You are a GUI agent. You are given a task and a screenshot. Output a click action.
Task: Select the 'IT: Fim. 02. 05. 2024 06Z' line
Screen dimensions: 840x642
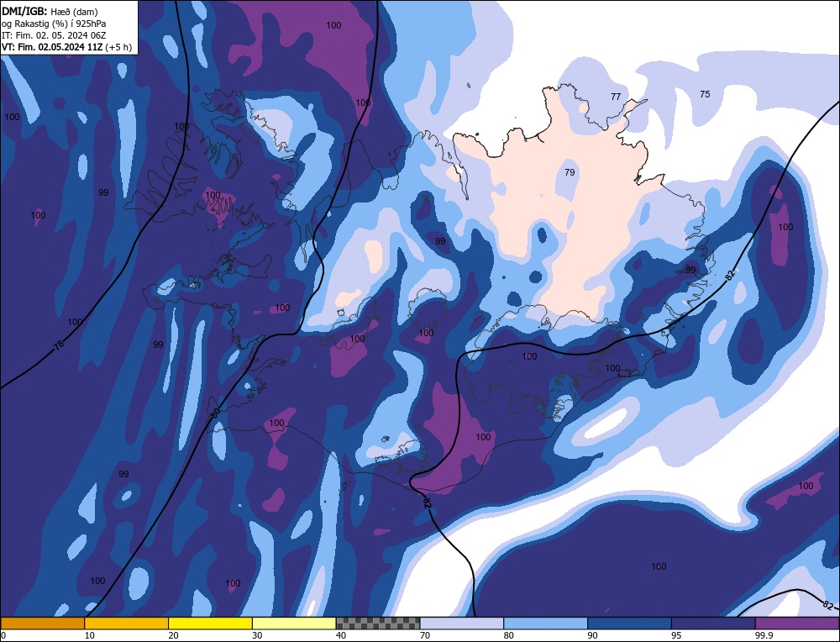(x=54, y=34)
